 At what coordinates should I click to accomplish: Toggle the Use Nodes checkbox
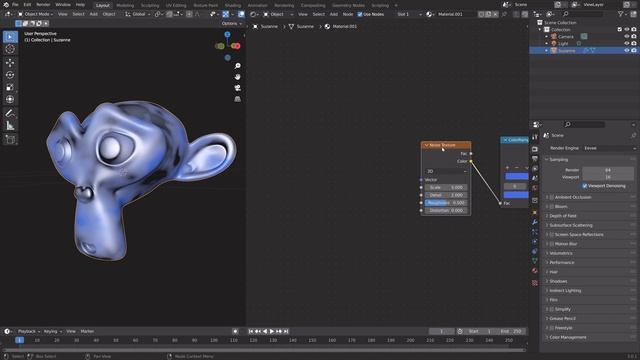click(360, 14)
